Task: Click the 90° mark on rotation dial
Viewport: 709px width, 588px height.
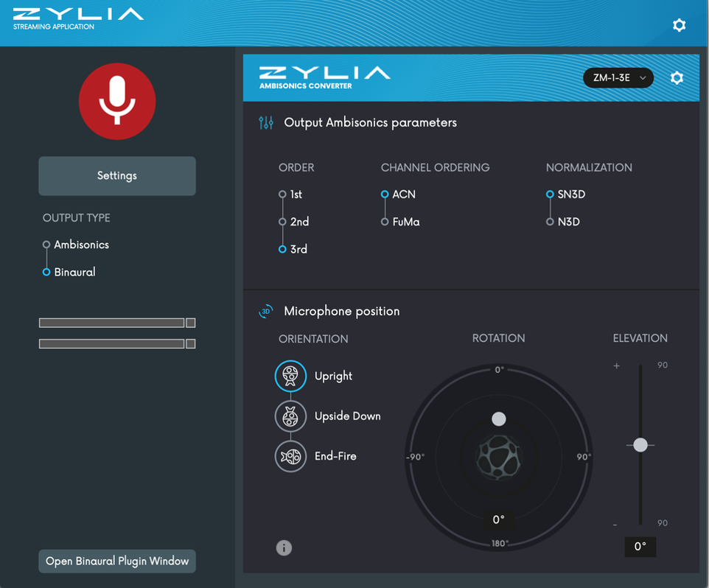Action: (x=583, y=457)
